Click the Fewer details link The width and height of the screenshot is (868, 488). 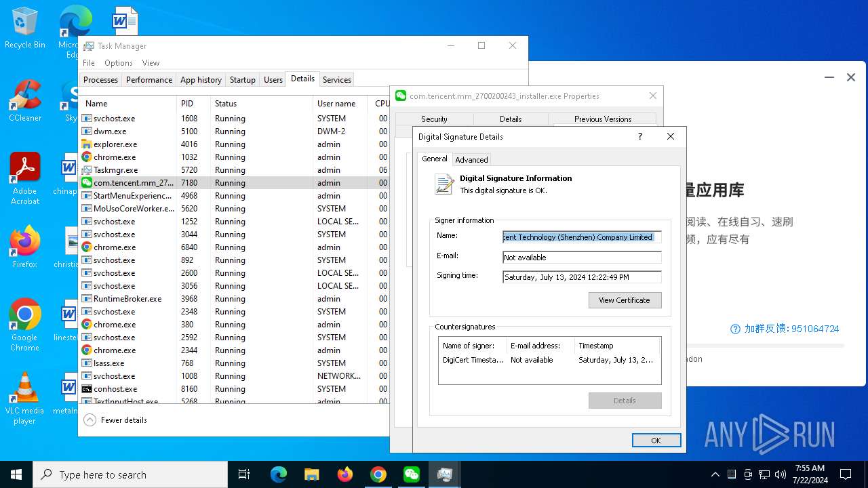tap(124, 420)
